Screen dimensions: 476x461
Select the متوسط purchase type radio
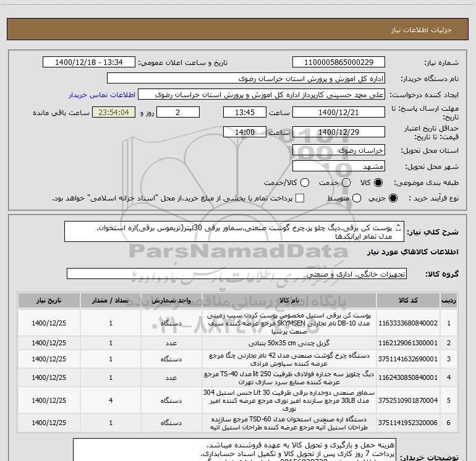(357, 198)
